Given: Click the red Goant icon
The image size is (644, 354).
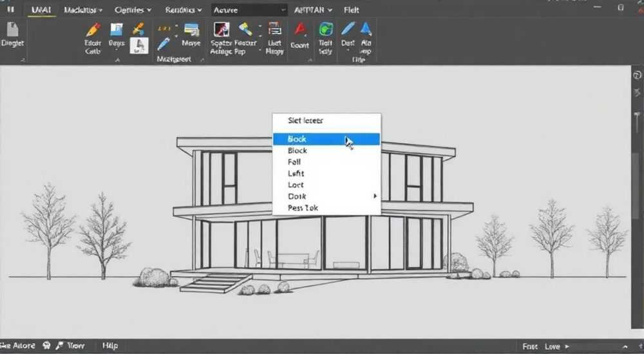Looking at the screenshot, I should [x=300, y=30].
